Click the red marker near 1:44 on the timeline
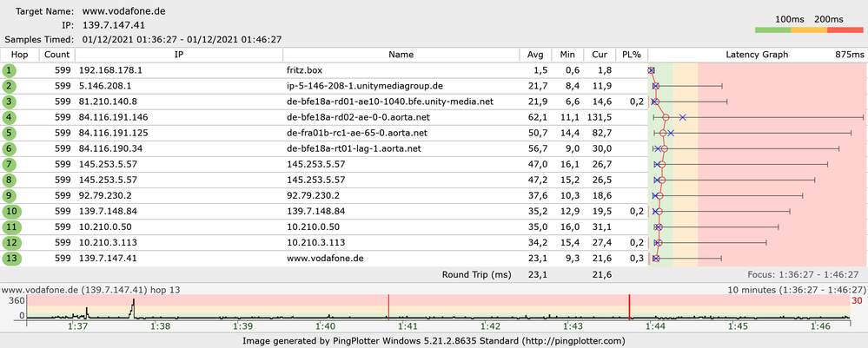 (629, 307)
